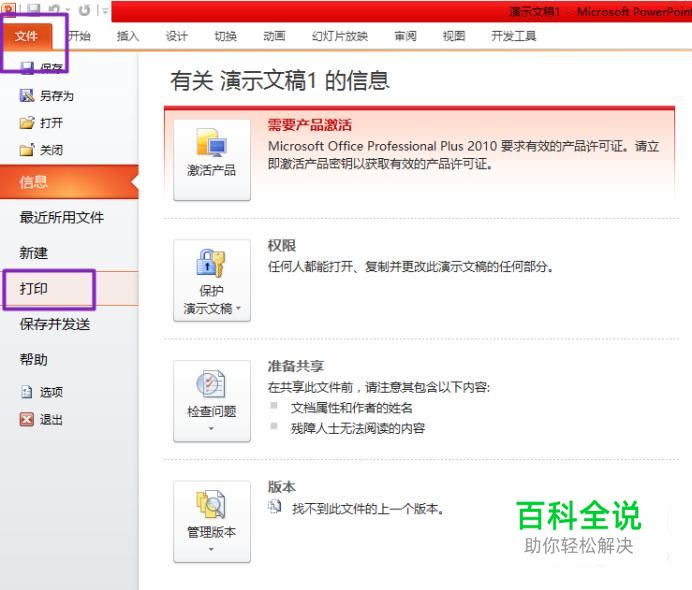Click the 关闭 folder icon
692x590 pixels.
pyautogui.click(x=27, y=150)
